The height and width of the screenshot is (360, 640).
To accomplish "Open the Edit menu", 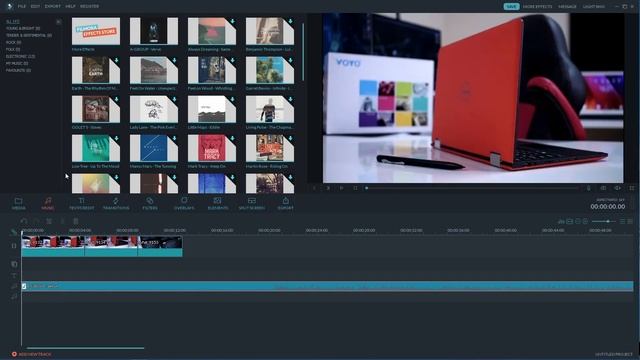I will 35,7.
